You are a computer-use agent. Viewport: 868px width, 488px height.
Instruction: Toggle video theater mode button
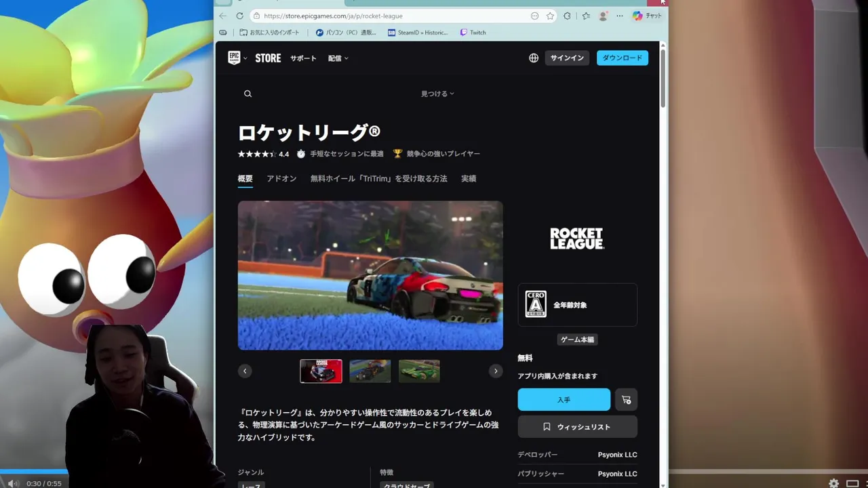click(x=852, y=483)
